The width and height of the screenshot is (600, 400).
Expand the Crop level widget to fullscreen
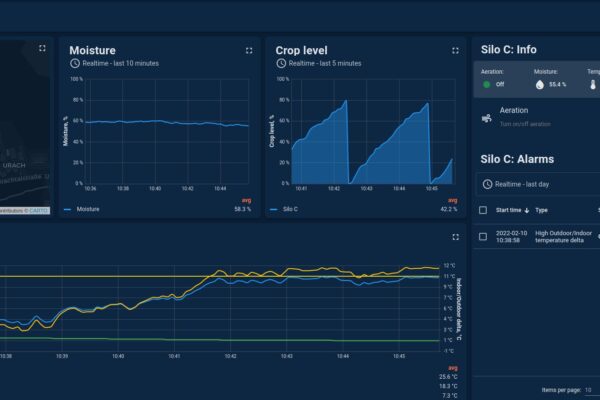pyautogui.click(x=456, y=50)
